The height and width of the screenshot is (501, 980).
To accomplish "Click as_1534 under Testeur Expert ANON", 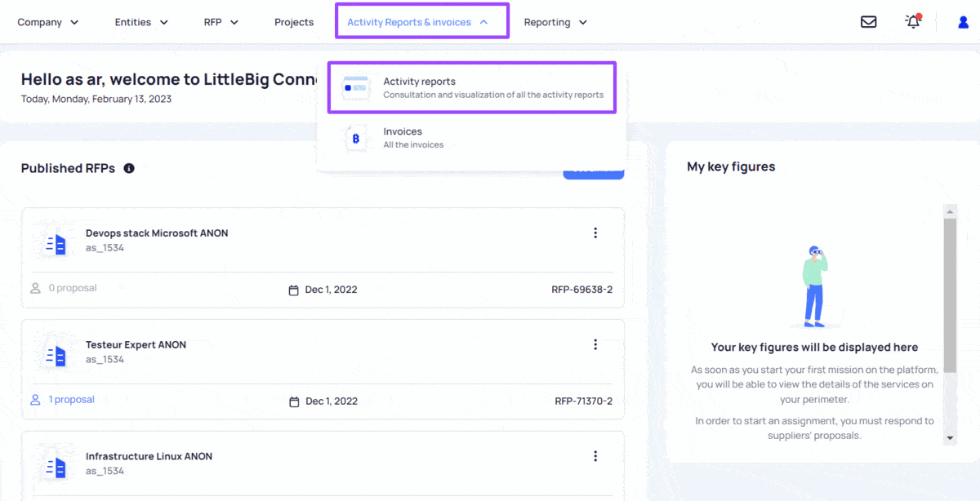I will (105, 360).
